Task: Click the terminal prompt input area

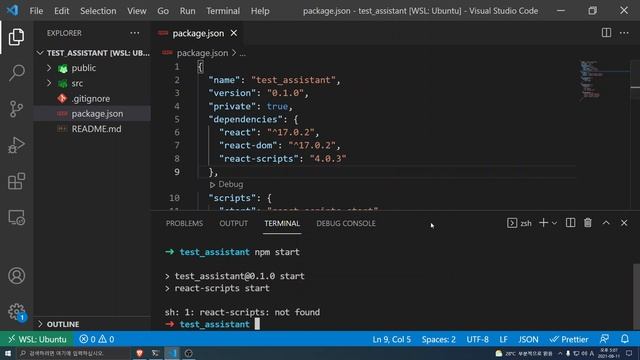Action: click(x=257, y=324)
